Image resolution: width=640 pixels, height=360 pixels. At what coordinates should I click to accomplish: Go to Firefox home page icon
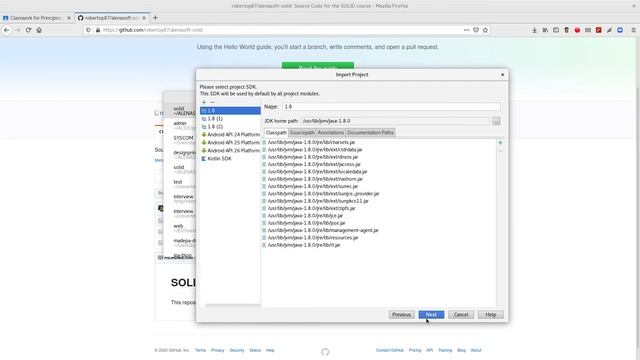pos(39,30)
